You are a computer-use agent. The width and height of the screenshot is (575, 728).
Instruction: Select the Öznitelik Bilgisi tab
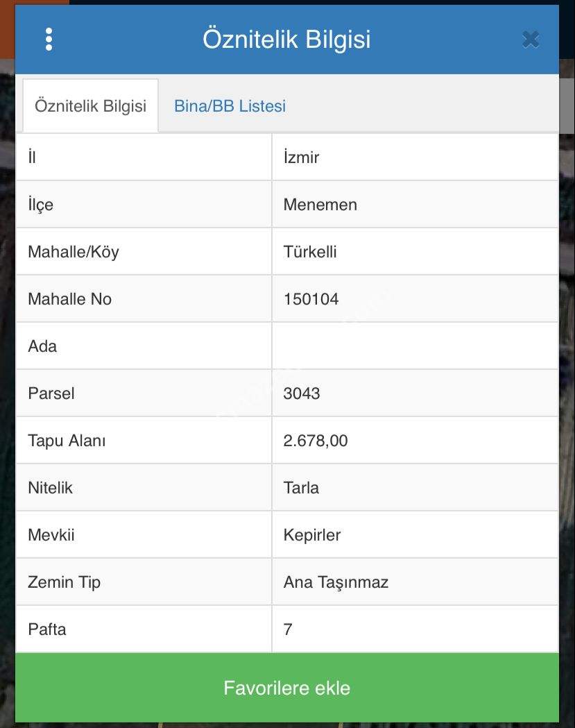click(x=90, y=106)
